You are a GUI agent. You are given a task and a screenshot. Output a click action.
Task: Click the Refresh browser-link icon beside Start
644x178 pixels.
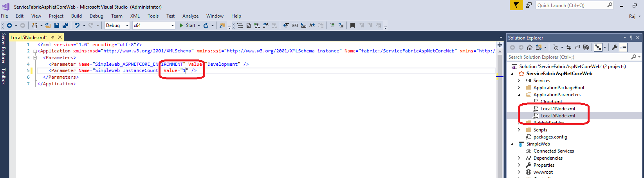[206, 25]
